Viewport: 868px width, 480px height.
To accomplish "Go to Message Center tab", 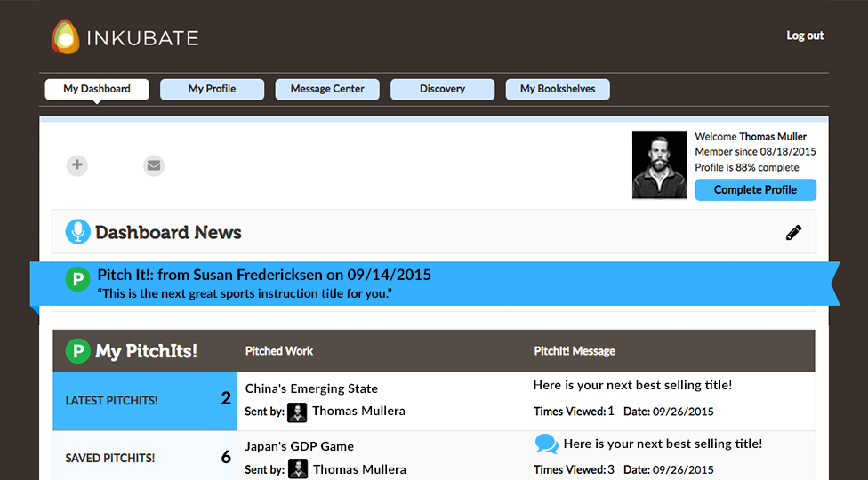I will (x=327, y=89).
